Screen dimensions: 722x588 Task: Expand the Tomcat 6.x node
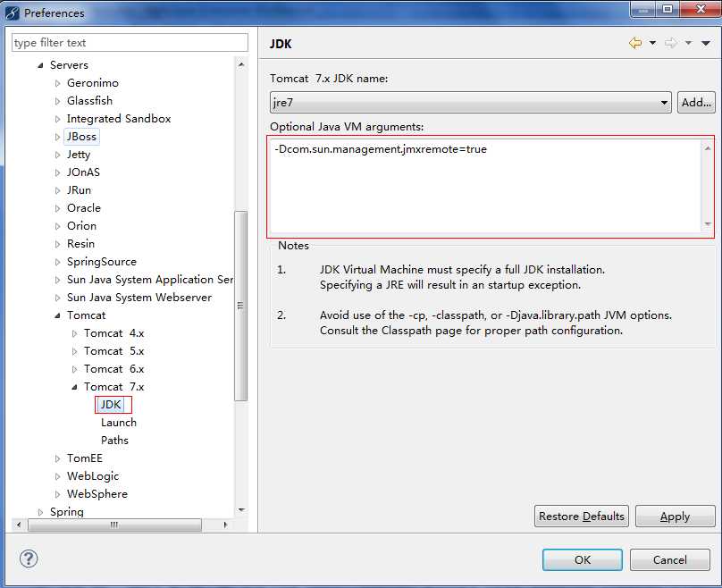click(74, 369)
